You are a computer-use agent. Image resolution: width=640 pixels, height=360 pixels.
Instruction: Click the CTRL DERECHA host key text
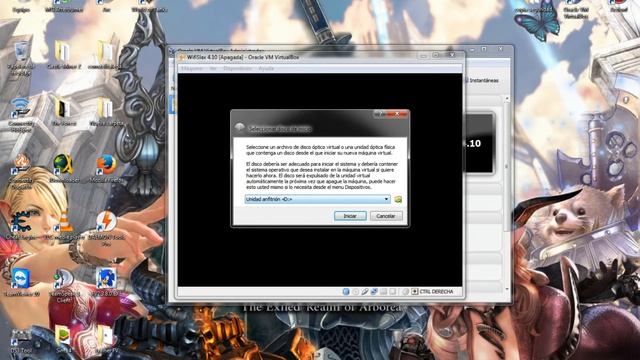pyautogui.click(x=436, y=291)
